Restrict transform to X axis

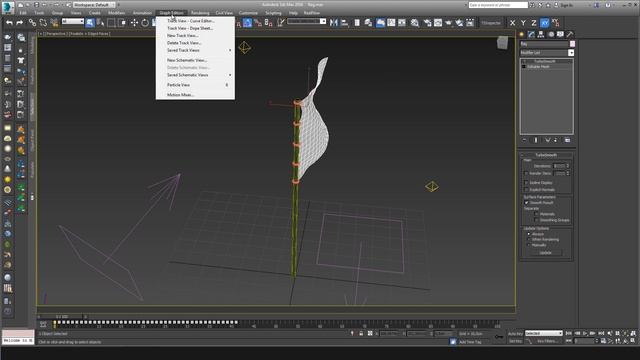tap(513, 23)
